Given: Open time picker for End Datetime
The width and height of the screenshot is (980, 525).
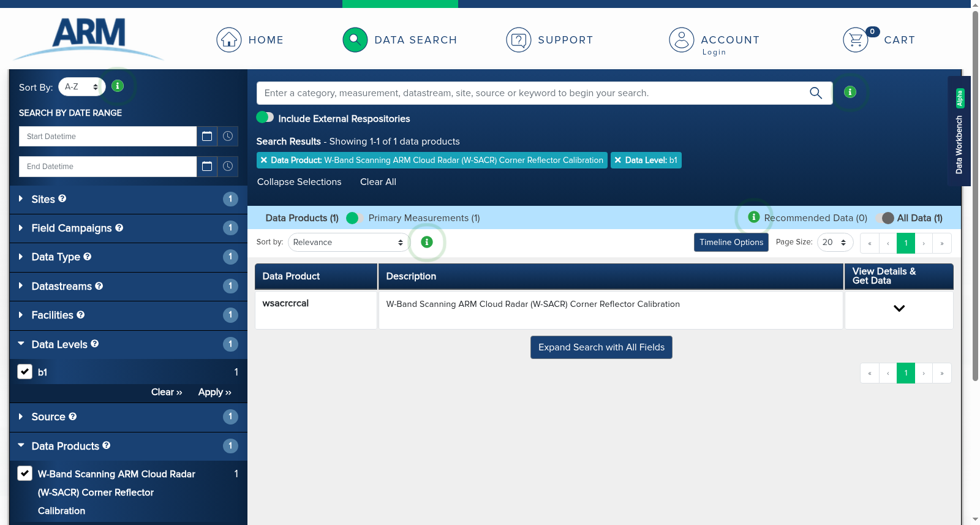Looking at the screenshot, I should [x=228, y=166].
